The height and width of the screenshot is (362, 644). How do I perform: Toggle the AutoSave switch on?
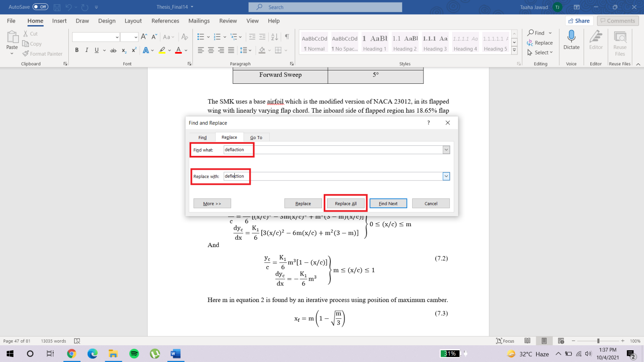(x=39, y=7)
